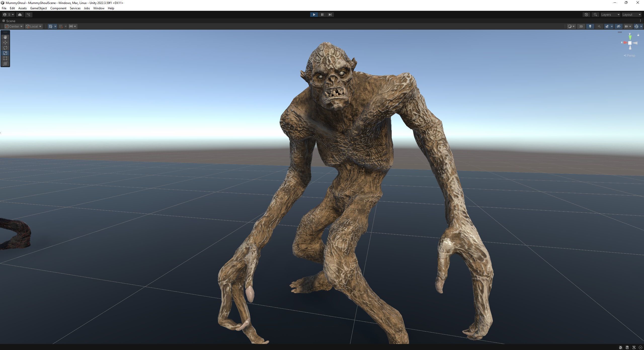This screenshot has width=644, height=350.
Task: Click the auto-generate lighting status icon
Action: pos(634,347)
